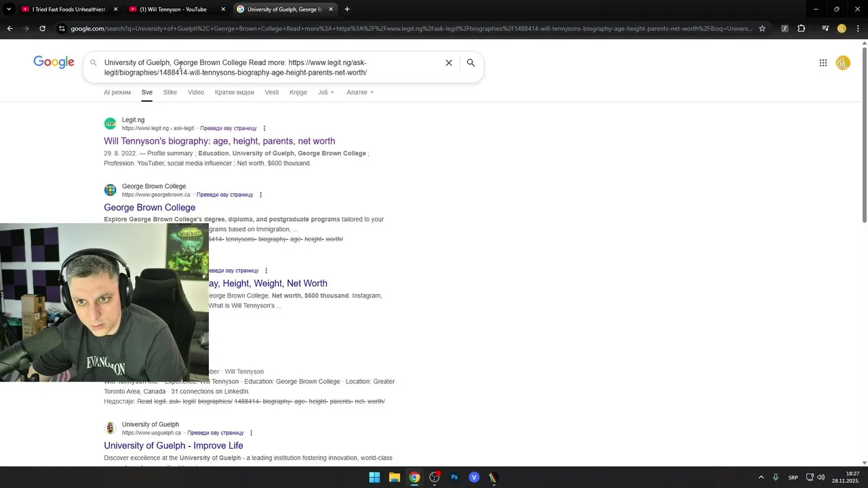Click the SRP keyboard language indicator

[793, 477]
